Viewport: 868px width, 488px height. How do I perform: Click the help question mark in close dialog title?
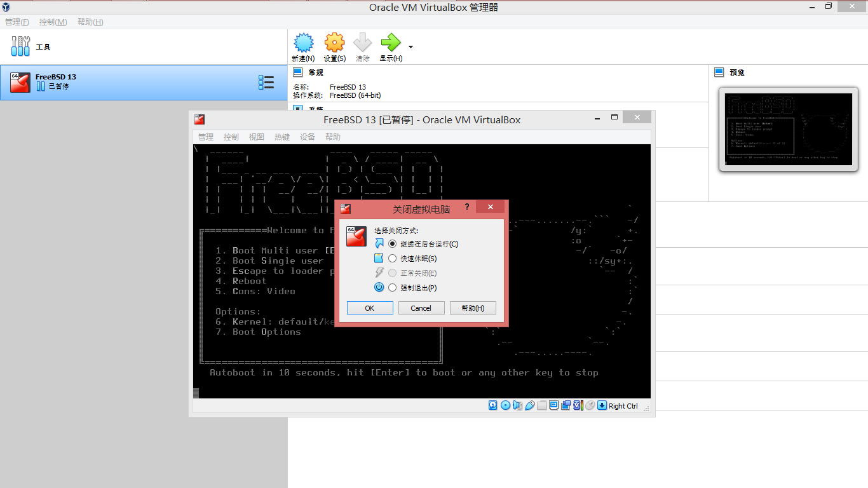click(x=466, y=207)
